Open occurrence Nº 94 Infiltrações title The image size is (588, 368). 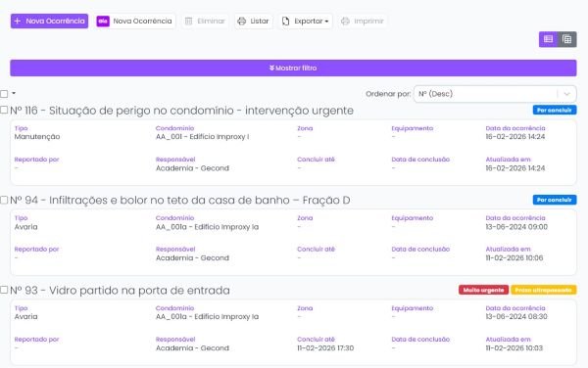tap(180, 201)
